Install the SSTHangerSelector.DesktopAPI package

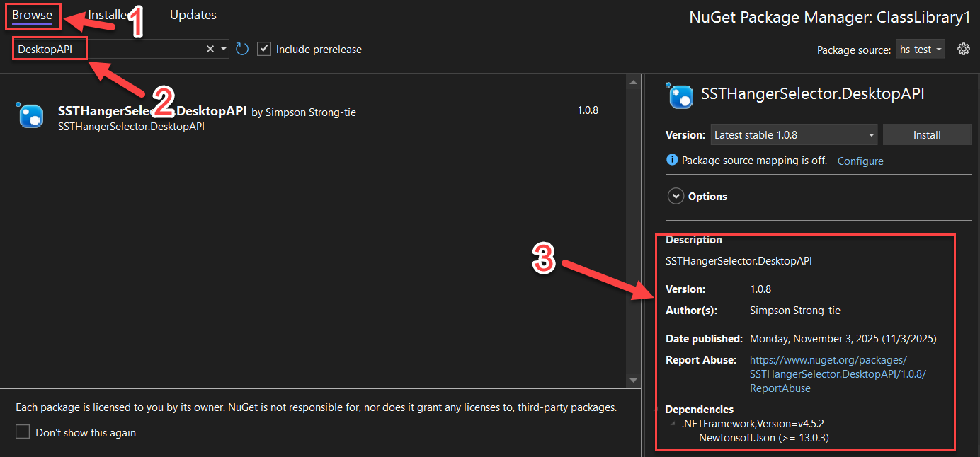tap(927, 134)
